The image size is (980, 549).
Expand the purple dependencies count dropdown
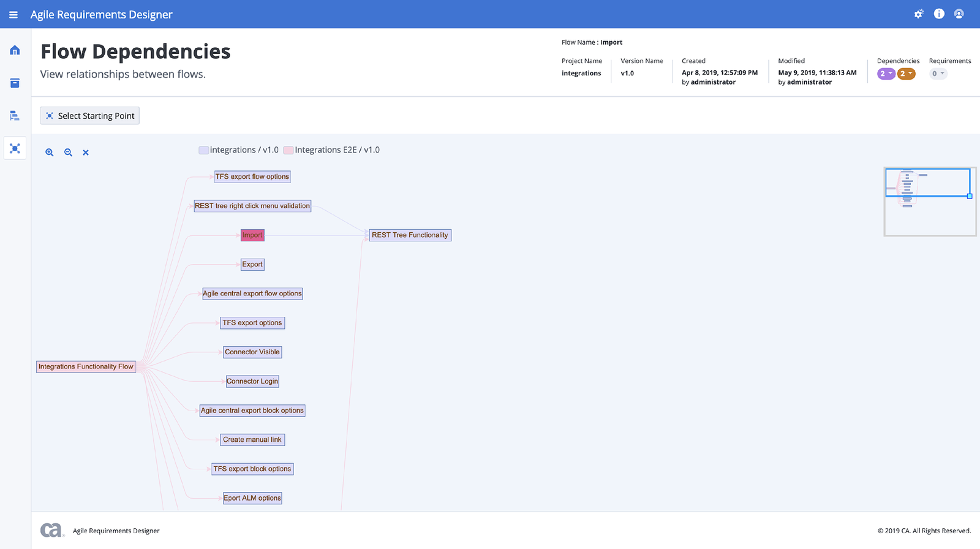point(886,74)
